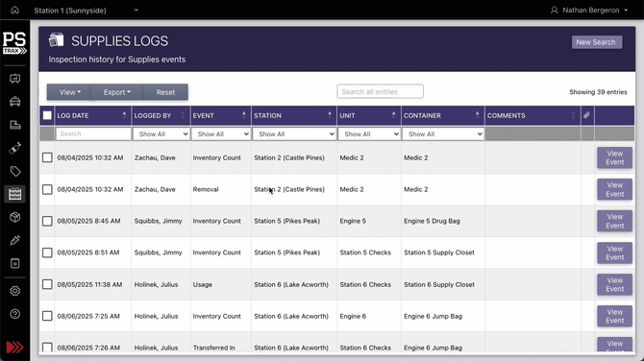The height and width of the screenshot is (361, 644).
Task: View Event for the Removal row
Action: [x=614, y=189]
